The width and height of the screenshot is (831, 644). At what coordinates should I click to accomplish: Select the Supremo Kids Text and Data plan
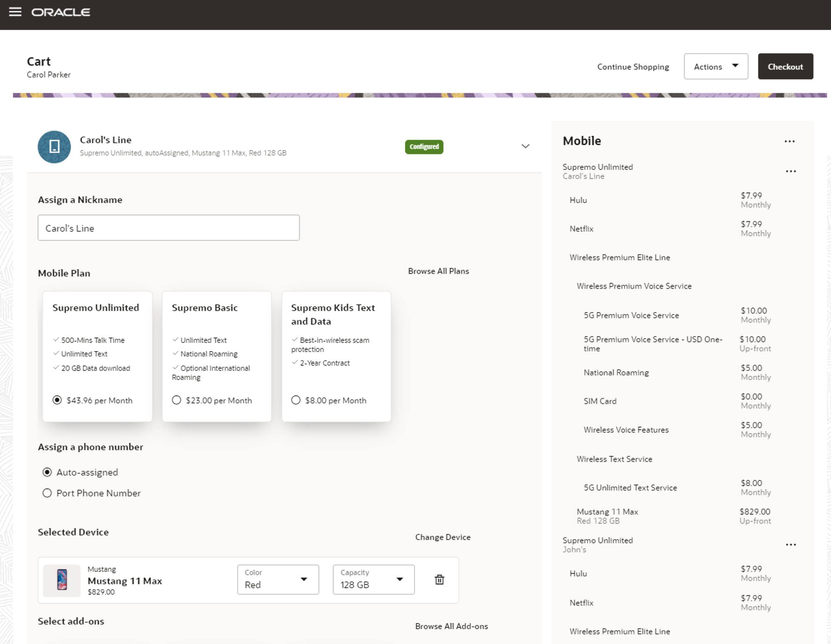click(x=296, y=400)
